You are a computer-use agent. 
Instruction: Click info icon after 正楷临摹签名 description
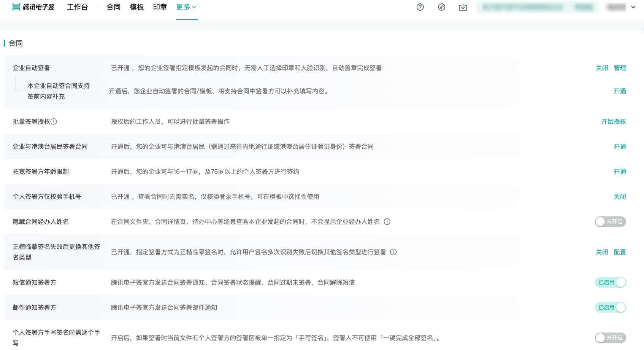pyautogui.click(x=393, y=252)
